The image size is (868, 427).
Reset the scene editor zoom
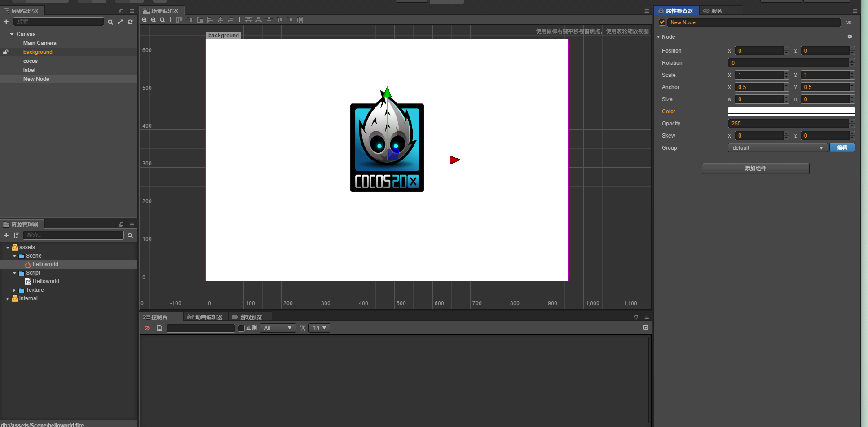click(163, 20)
